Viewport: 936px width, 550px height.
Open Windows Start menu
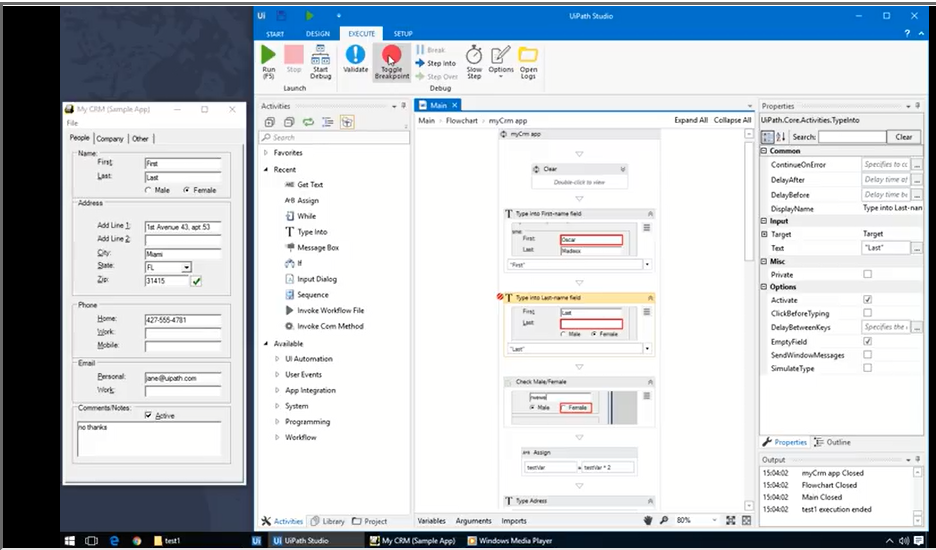point(70,540)
